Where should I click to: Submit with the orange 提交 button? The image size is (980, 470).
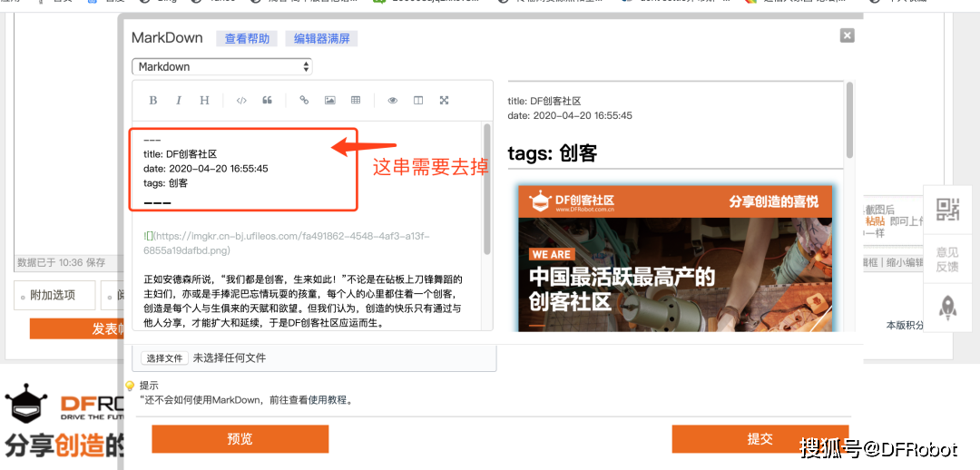pos(760,439)
